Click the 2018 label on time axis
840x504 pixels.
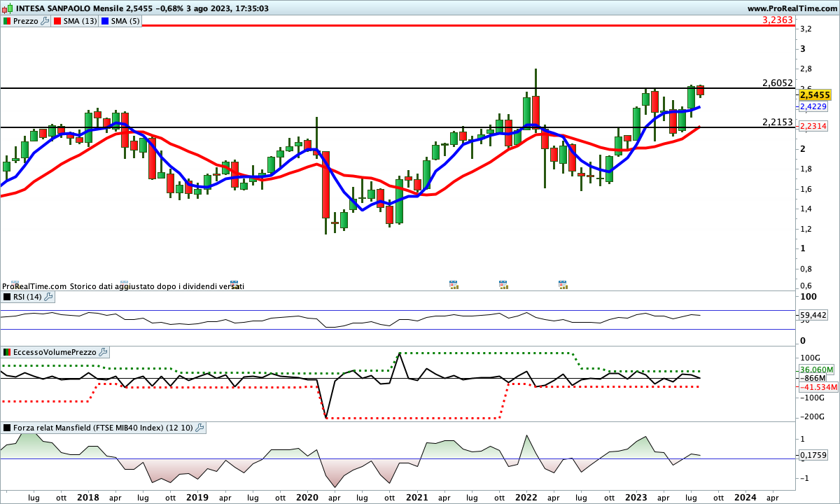(x=87, y=497)
